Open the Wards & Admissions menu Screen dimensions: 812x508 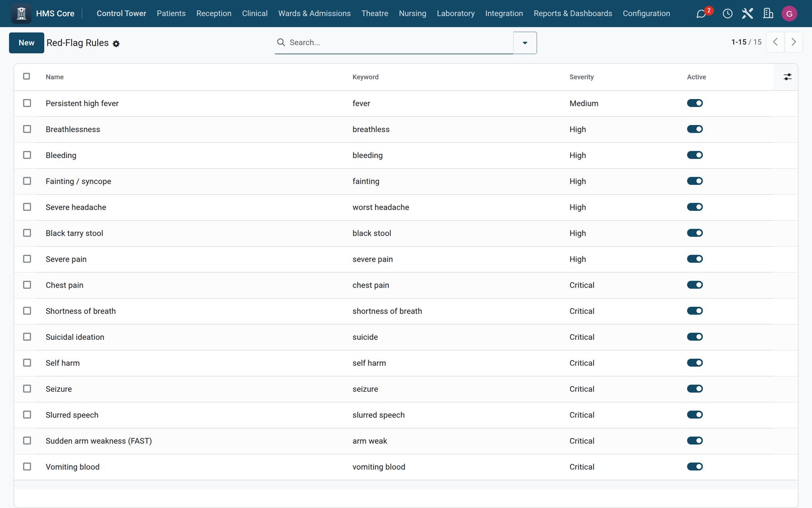[x=314, y=14]
